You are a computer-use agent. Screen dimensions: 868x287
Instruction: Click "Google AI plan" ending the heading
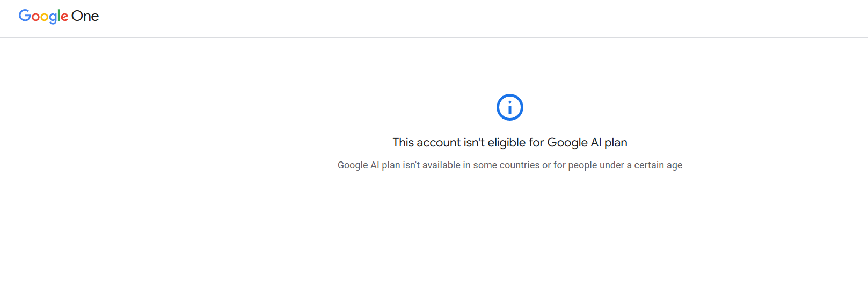click(587, 143)
